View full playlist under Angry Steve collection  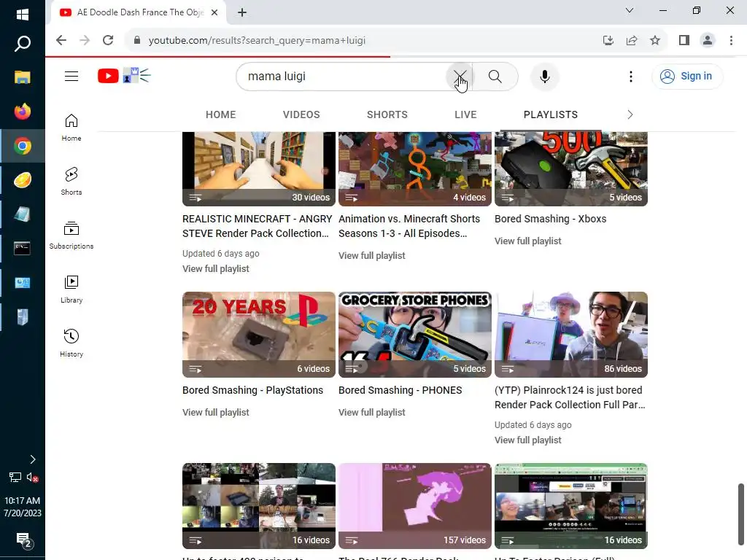pyautogui.click(x=216, y=269)
